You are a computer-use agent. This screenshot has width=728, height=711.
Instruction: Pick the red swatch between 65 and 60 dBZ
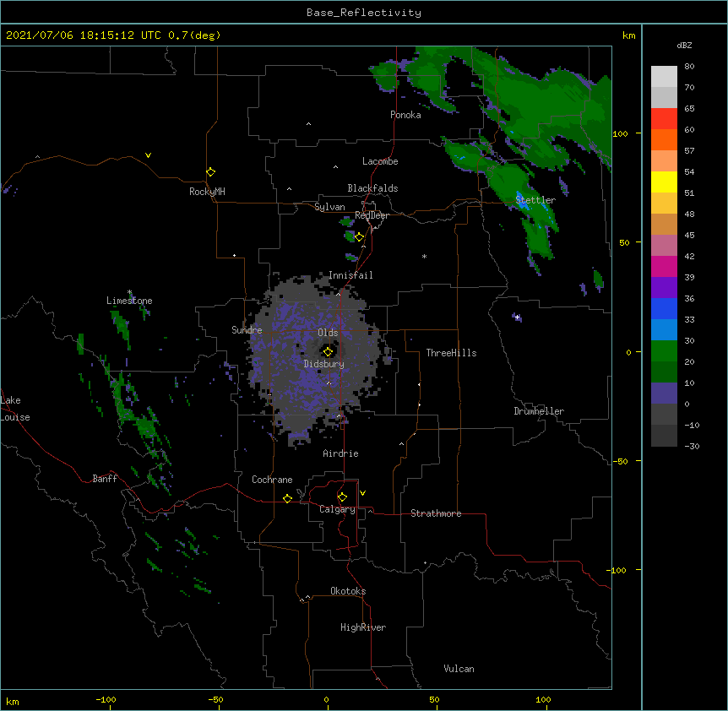(x=664, y=118)
